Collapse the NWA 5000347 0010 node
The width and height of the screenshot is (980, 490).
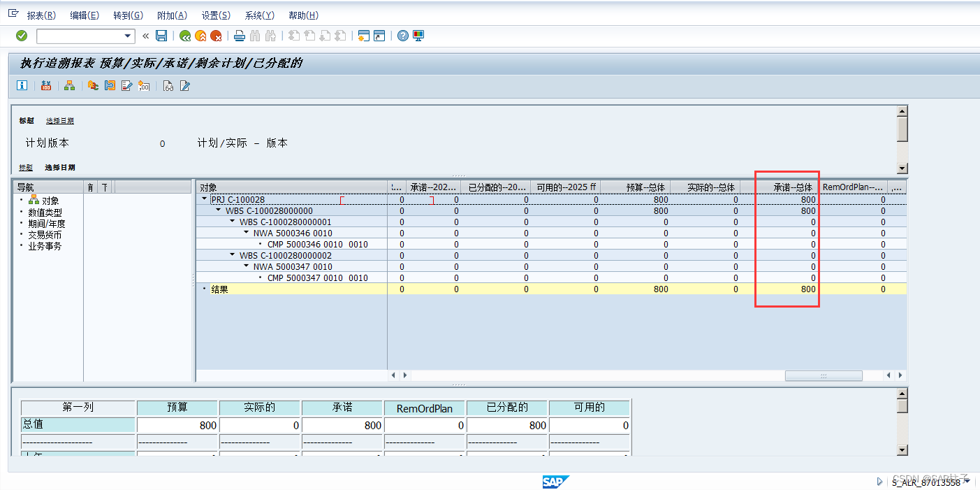pyautogui.click(x=247, y=266)
